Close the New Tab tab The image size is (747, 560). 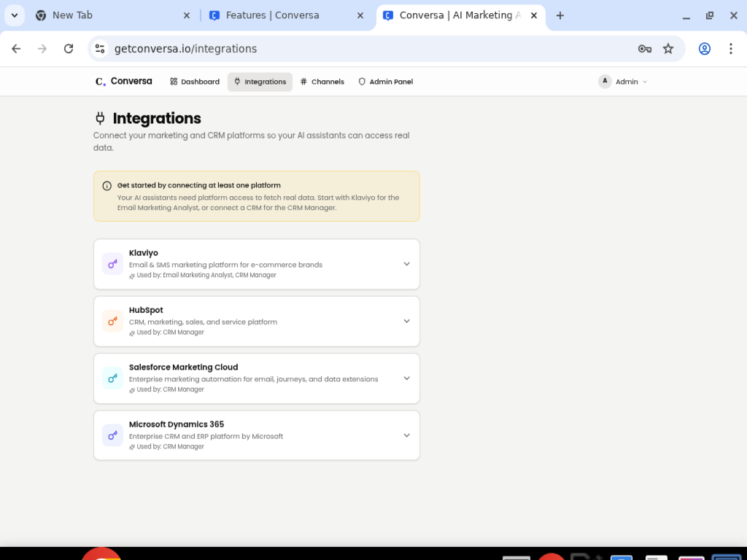(187, 16)
